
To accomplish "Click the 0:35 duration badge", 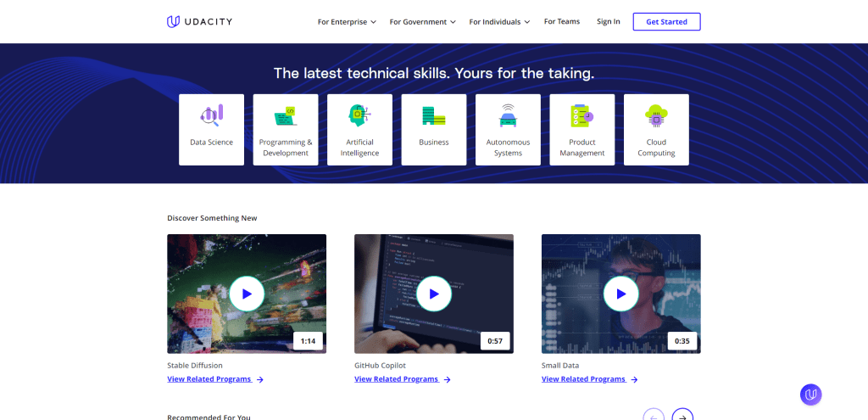I will tap(682, 341).
